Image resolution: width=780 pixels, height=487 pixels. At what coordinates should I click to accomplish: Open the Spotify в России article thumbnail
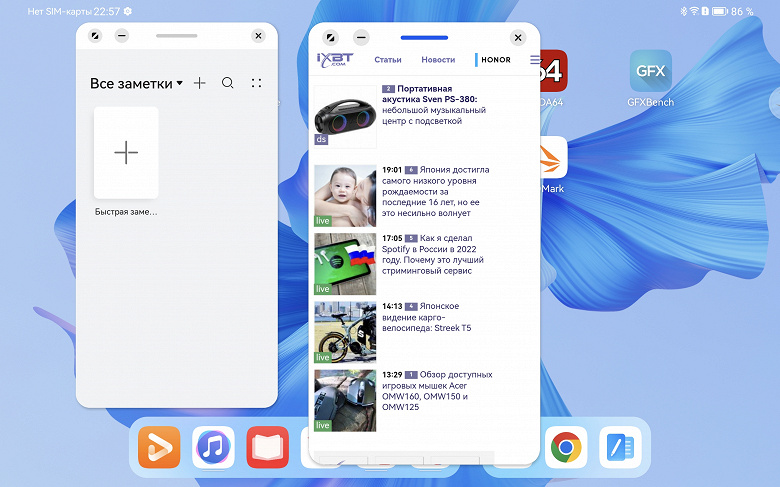[x=345, y=264]
